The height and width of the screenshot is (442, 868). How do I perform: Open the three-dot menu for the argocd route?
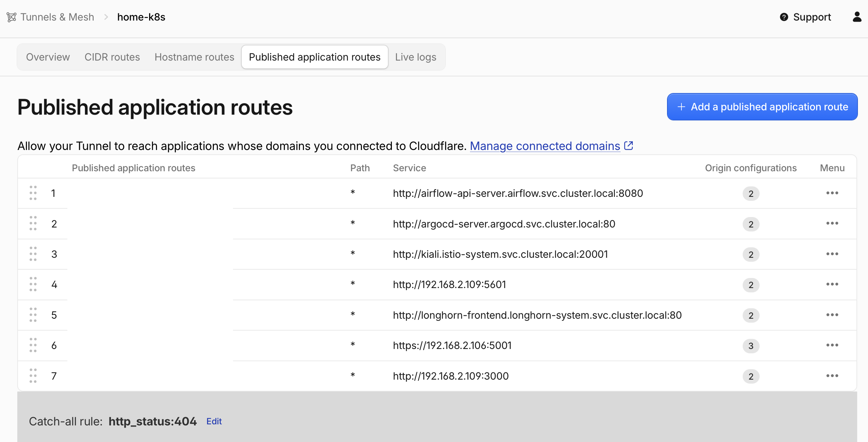[x=832, y=224]
